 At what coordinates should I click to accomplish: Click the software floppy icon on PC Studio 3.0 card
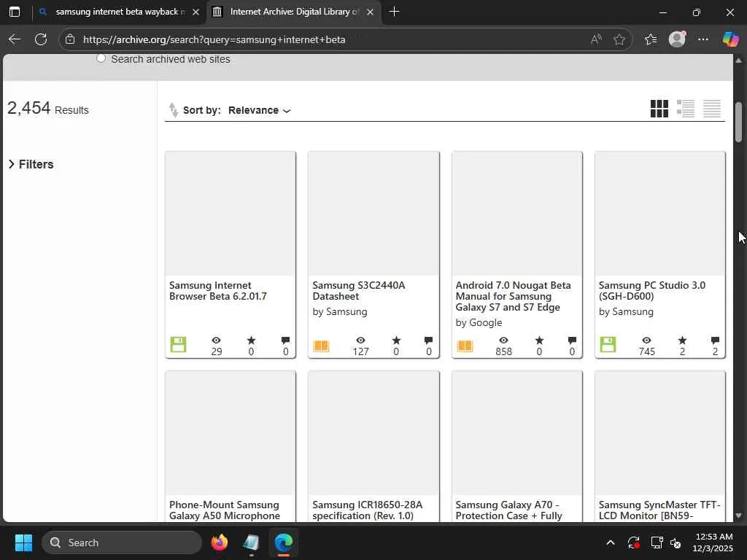pos(608,344)
